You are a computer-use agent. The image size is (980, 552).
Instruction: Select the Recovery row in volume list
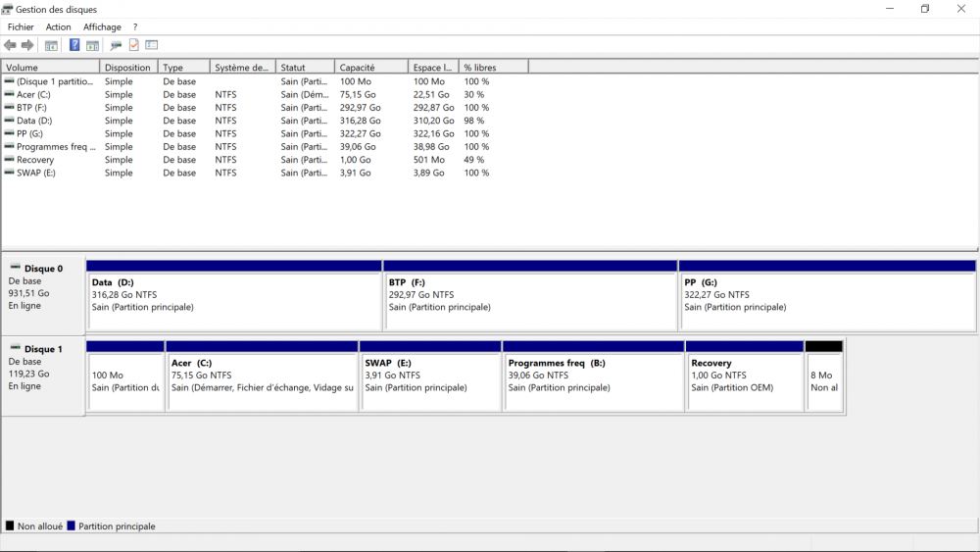[35, 160]
